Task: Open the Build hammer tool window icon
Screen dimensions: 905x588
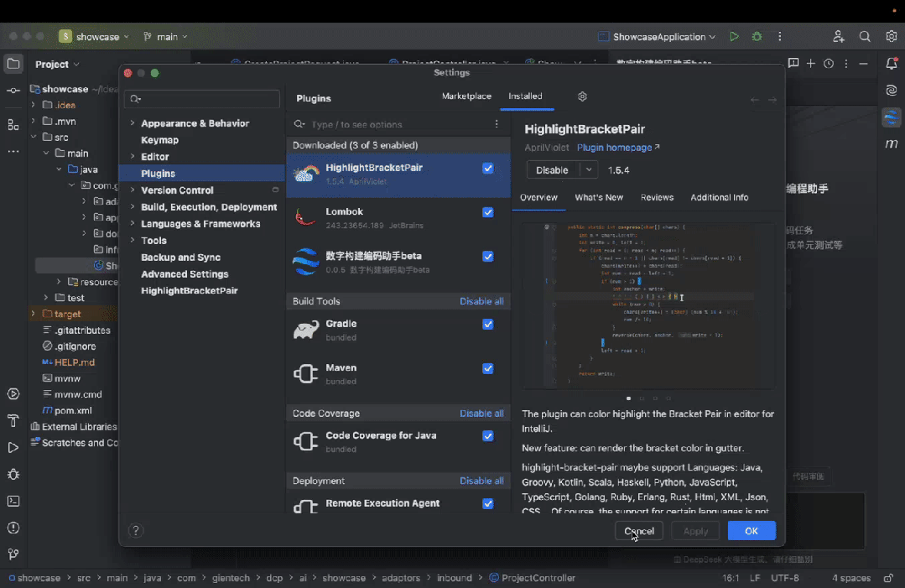Action: 13,421
